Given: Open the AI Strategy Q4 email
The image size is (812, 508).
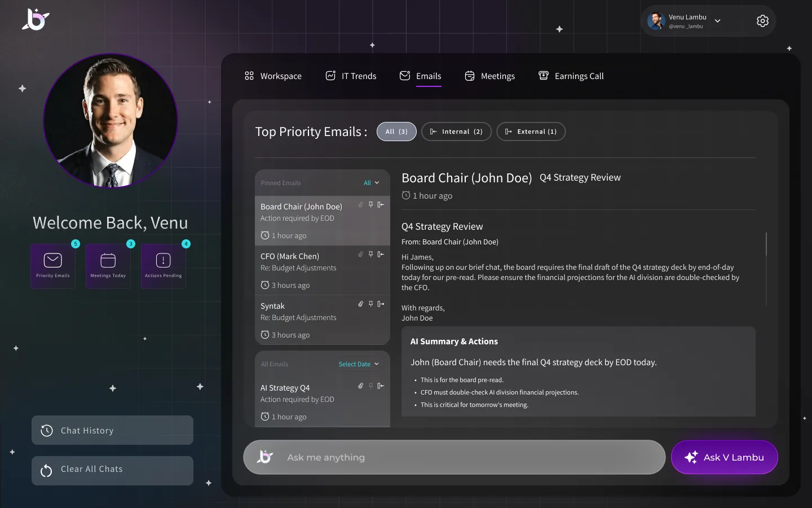Looking at the screenshot, I should click(x=323, y=402).
